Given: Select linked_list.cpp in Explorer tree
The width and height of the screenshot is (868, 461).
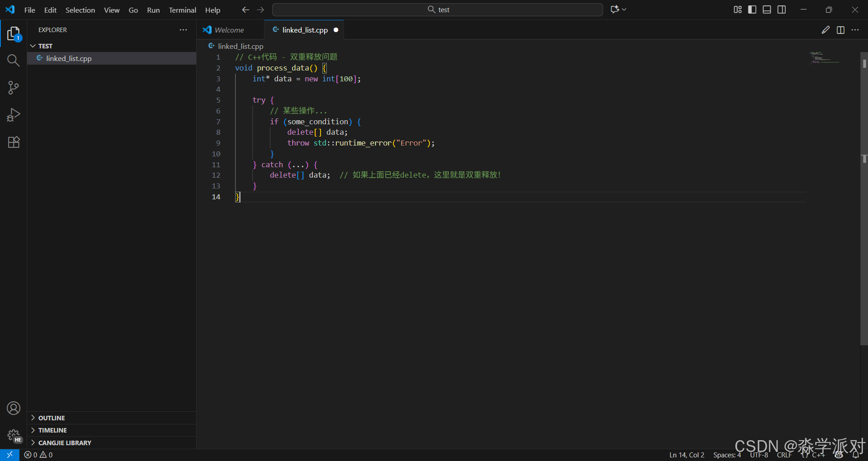Looking at the screenshot, I should pyautogui.click(x=112, y=58).
